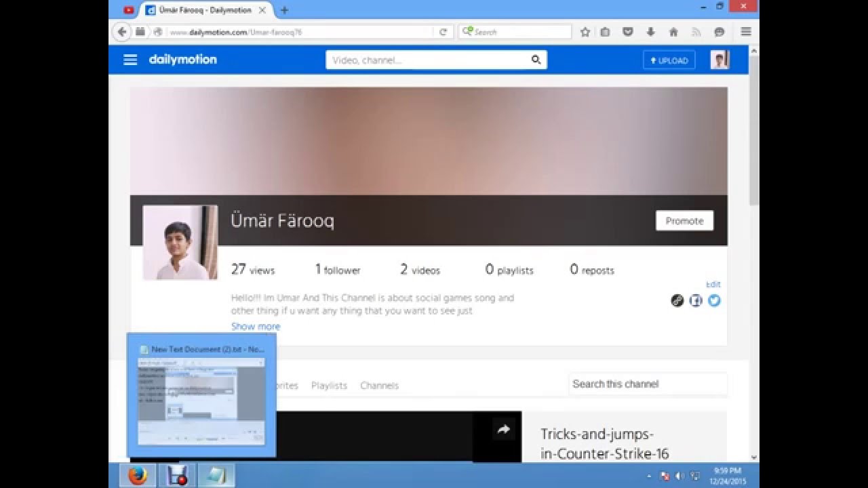Click the 0 reposts stat
The height and width of the screenshot is (488, 868).
[592, 269]
